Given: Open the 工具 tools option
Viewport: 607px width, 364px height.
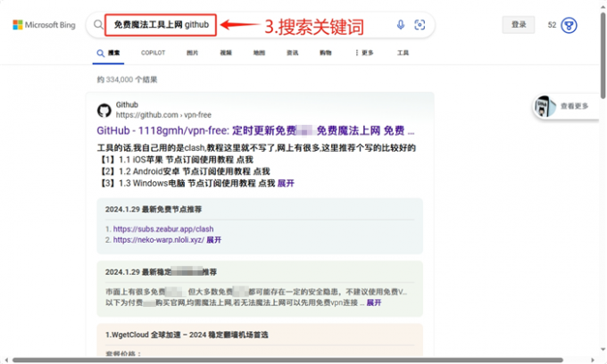Looking at the screenshot, I should click(x=403, y=53).
